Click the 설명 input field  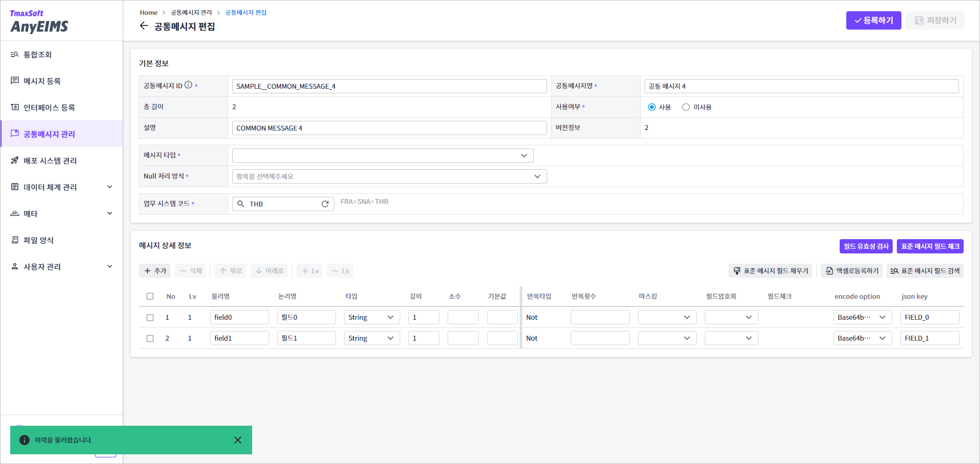pyautogui.click(x=389, y=128)
